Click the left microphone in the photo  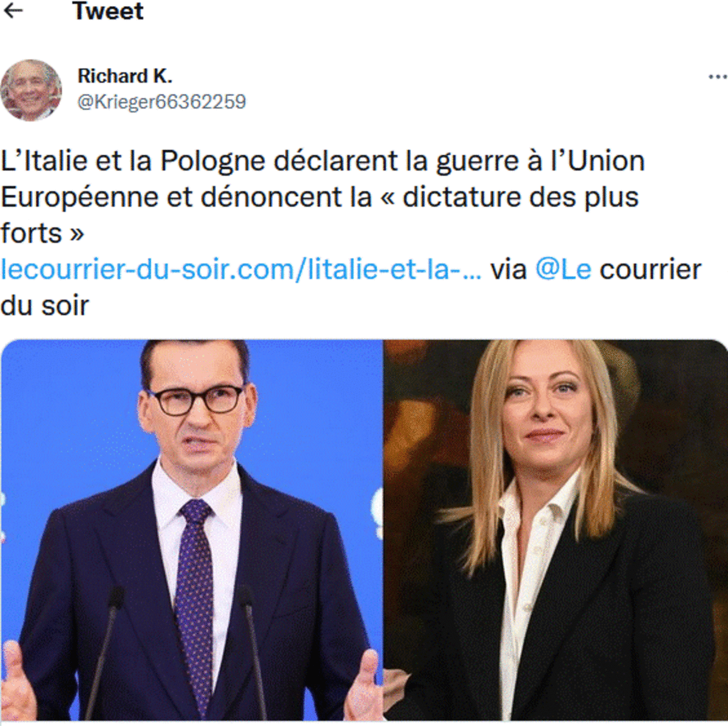[x=101, y=651]
